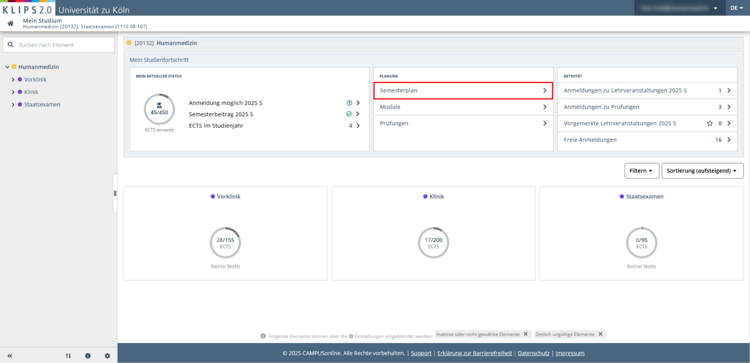Open the Anmeldung möglich 2025 S row
Screen dimensions: 750x363
coord(274,103)
